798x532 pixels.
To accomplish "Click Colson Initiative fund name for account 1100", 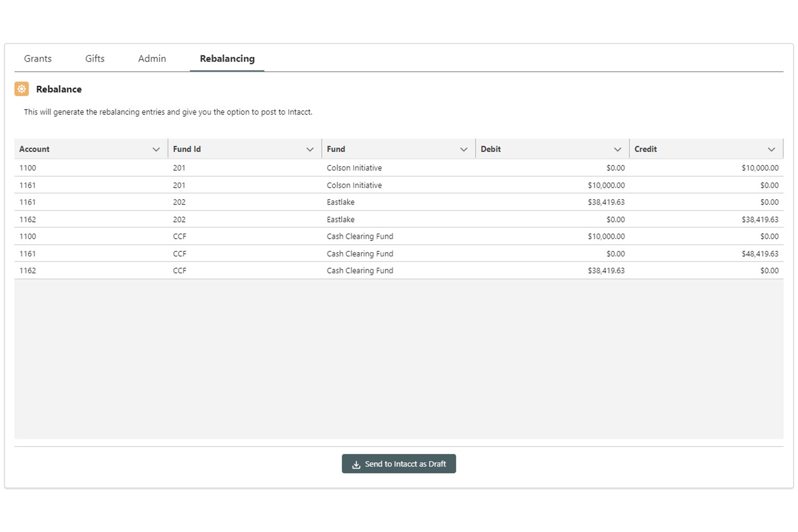I will pos(354,168).
